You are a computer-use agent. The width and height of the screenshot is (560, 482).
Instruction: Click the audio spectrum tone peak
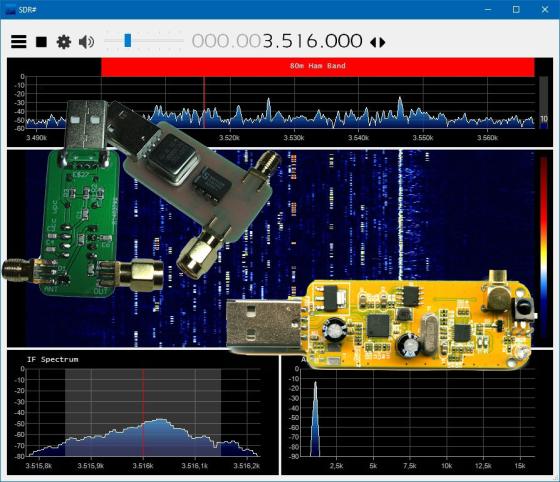pyautogui.click(x=315, y=418)
